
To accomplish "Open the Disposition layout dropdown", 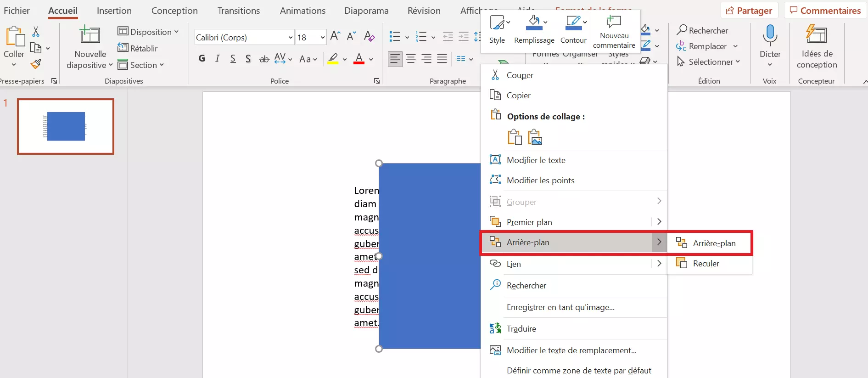I will point(148,32).
